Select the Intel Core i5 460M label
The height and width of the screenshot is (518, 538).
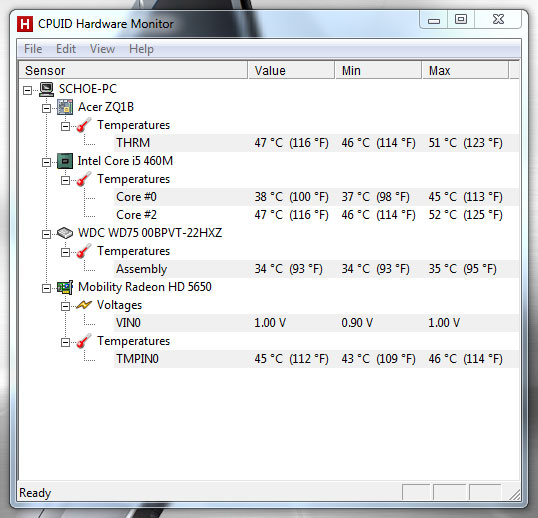[125, 161]
